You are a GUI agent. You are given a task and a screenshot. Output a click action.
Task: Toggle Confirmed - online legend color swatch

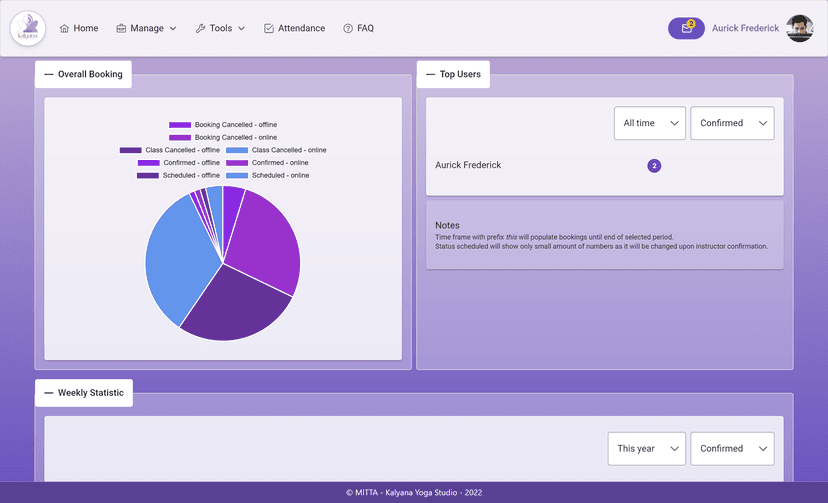click(237, 162)
